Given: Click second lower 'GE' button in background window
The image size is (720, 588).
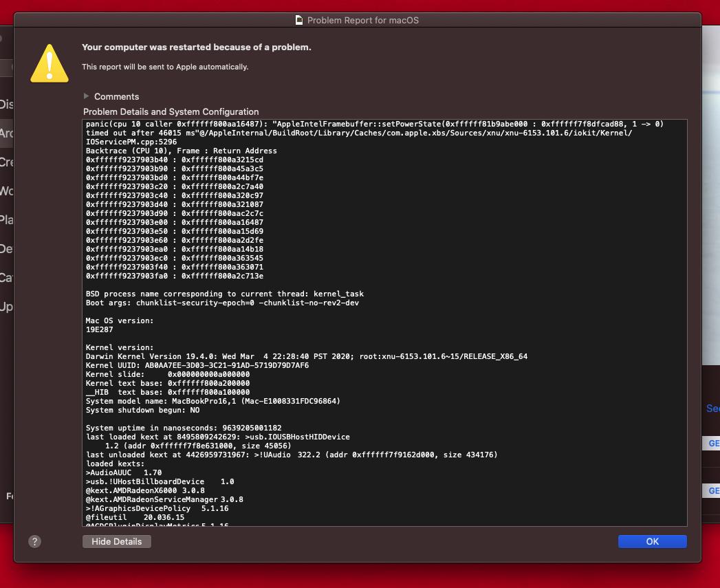Looking at the screenshot, I should [x=712, y=490].
